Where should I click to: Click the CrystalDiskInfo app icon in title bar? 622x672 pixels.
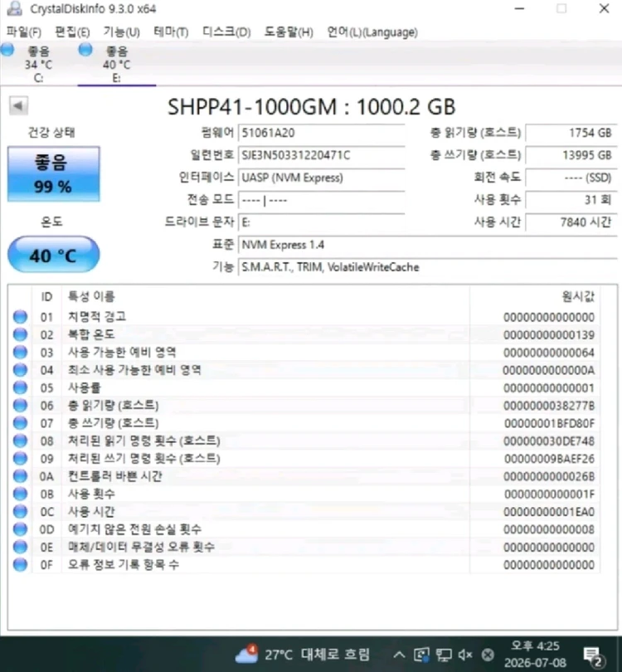tap(15, 8)
